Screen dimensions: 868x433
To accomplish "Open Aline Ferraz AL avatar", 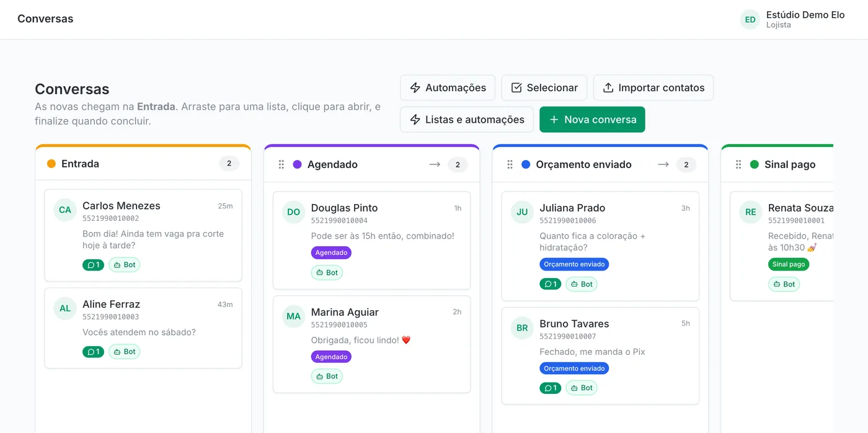I will (x=65, y=308).
